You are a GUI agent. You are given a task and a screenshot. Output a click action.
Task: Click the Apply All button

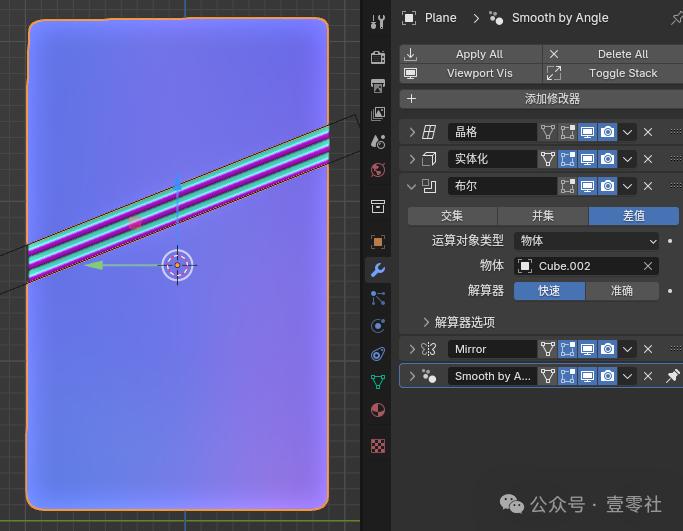coord(471,54)
